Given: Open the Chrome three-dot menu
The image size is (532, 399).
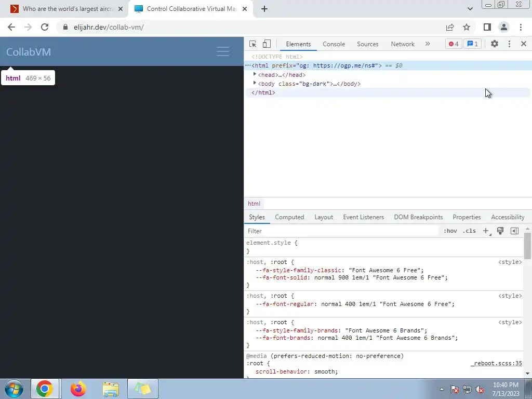Looking at the screenshot, I should point(521,27).
